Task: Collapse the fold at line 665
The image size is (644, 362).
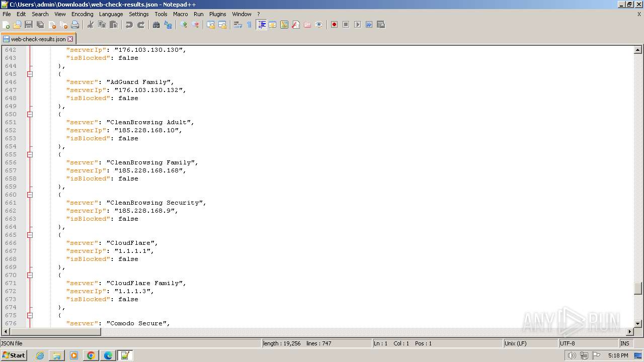Action: 30,235
